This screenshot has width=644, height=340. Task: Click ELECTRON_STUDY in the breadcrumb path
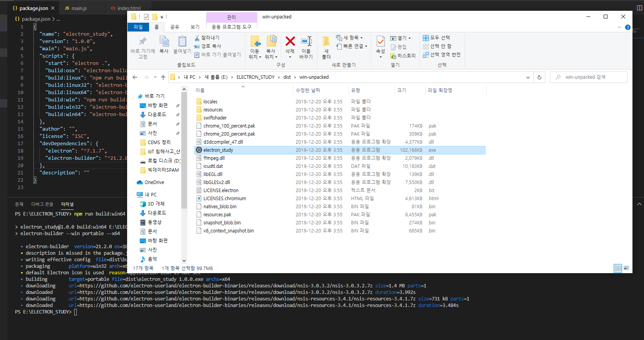[x=255, y=77]
